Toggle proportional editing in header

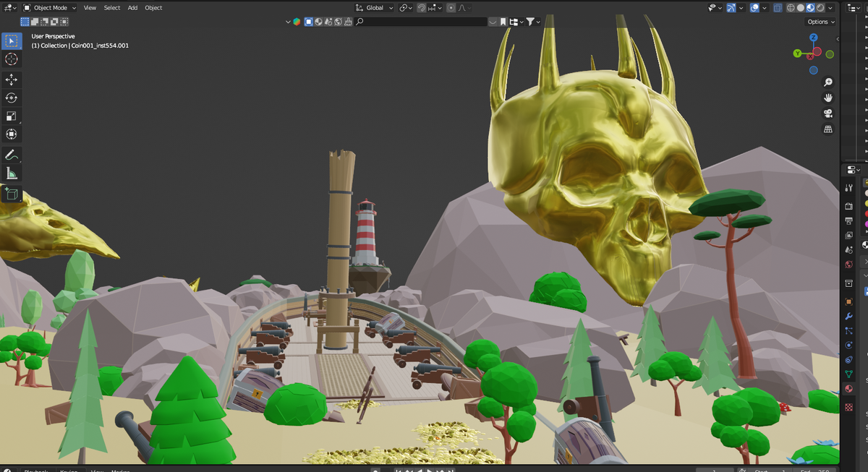click(451, 8)
